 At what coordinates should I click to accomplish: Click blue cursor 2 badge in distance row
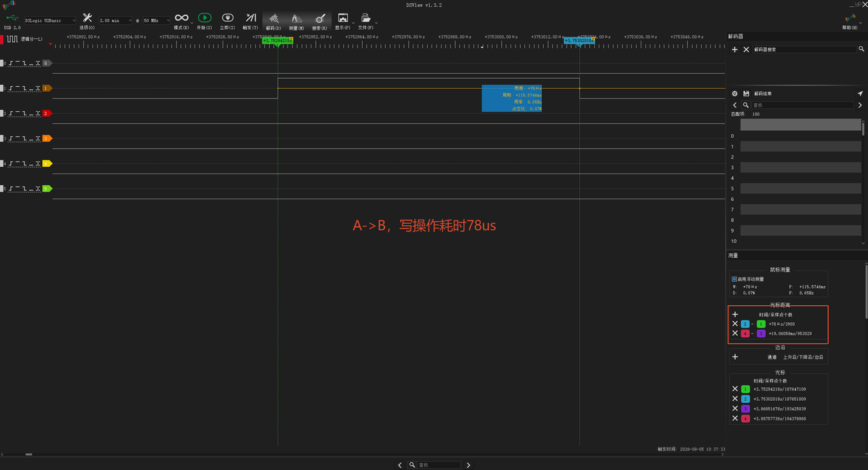click(745, 324)
